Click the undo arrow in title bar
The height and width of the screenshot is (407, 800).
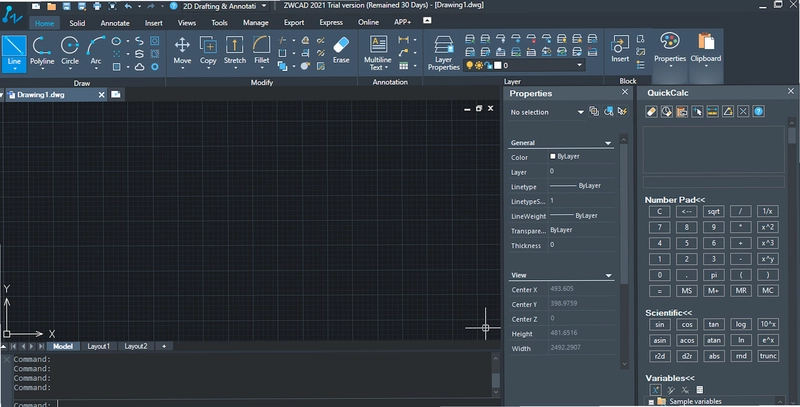click(128, 6)
